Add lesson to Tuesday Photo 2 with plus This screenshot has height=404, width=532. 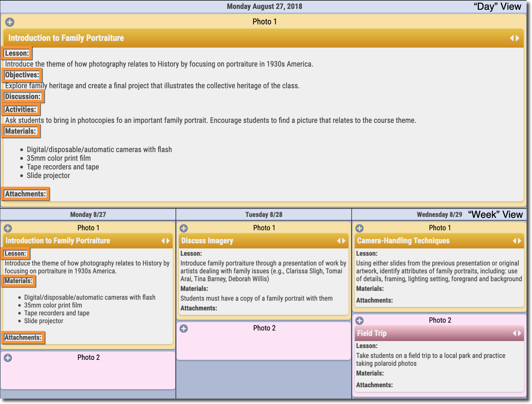(x=184, y=329)
